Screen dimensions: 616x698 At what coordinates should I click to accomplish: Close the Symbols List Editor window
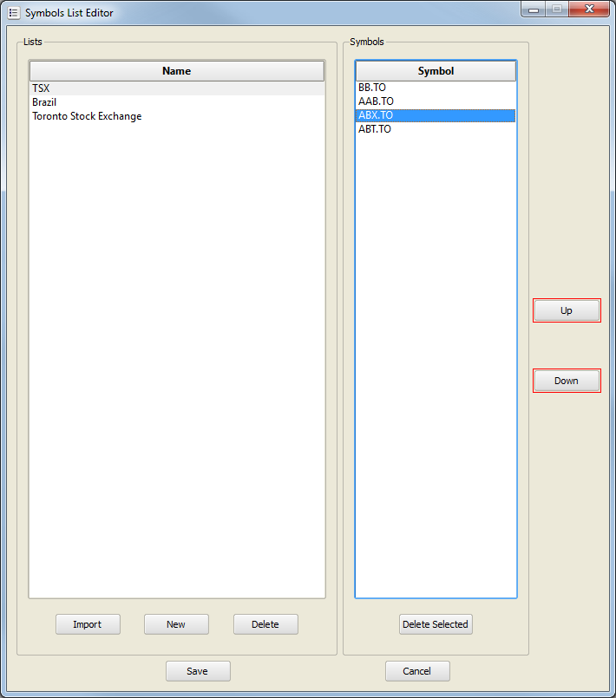point(590,10)
